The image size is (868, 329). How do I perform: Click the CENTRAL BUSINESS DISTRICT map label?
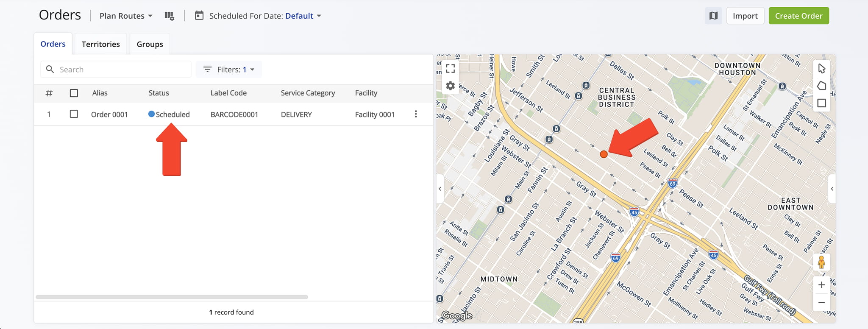click(617, 97)
